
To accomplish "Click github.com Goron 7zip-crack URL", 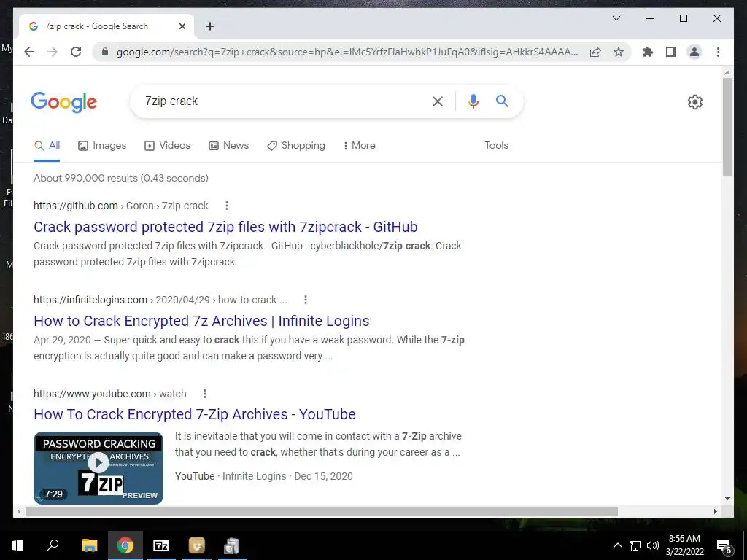I will [121, 206].
